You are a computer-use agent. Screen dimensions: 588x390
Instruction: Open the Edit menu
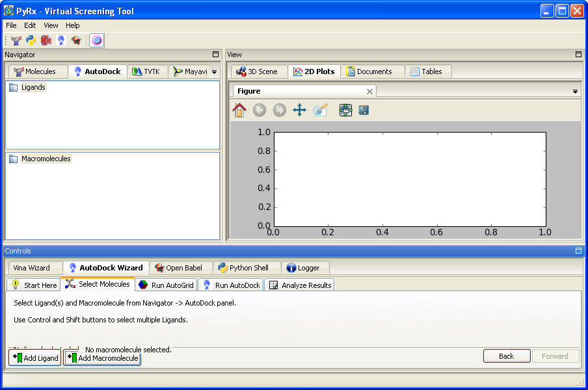tap(30, 25)
